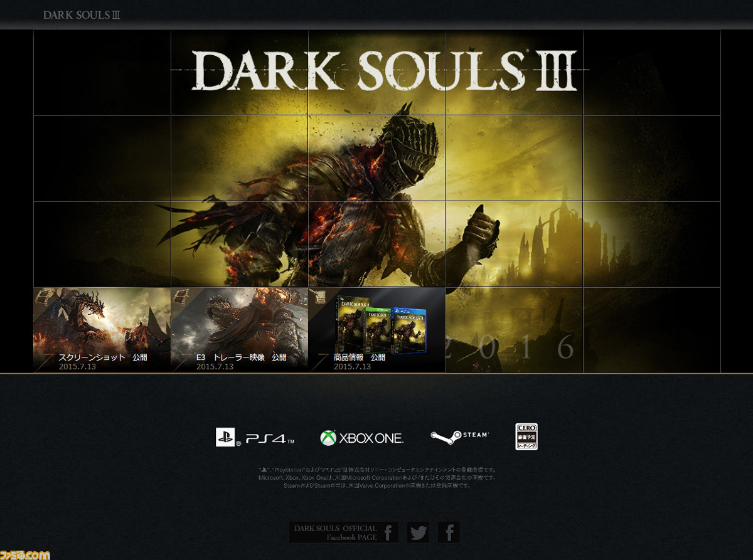Click the Xbox One logo
Screen dimensions: 753x560
point(361,438)
